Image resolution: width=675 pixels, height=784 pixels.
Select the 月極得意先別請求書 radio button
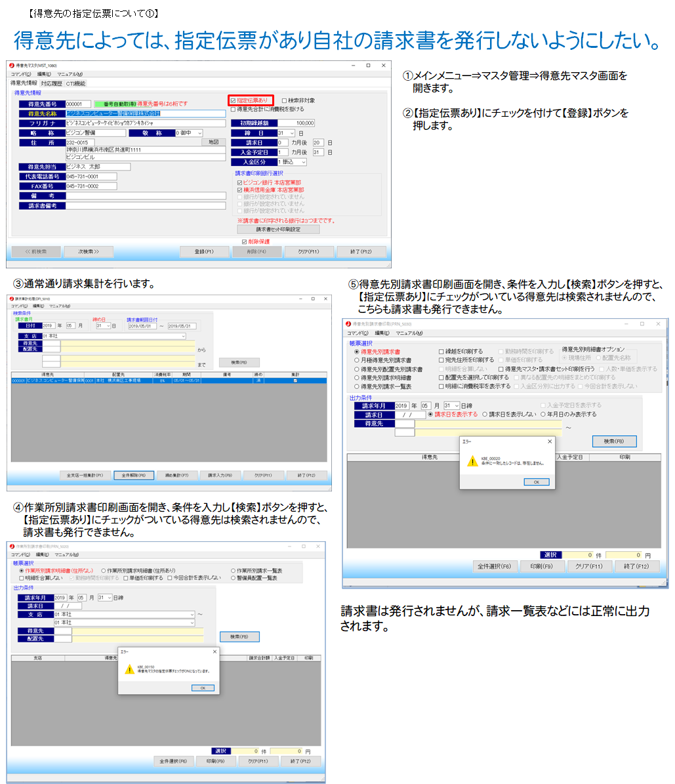(357, 360)
